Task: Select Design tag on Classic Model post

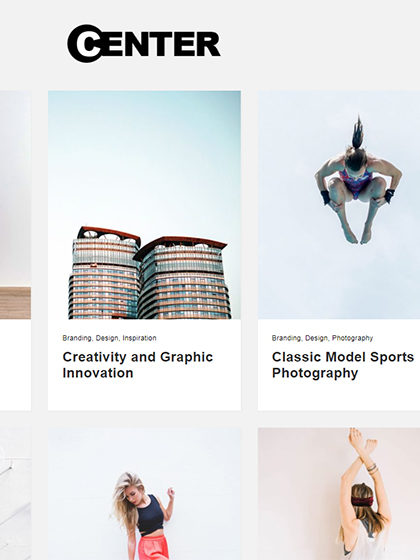Action: click(316, 338)
